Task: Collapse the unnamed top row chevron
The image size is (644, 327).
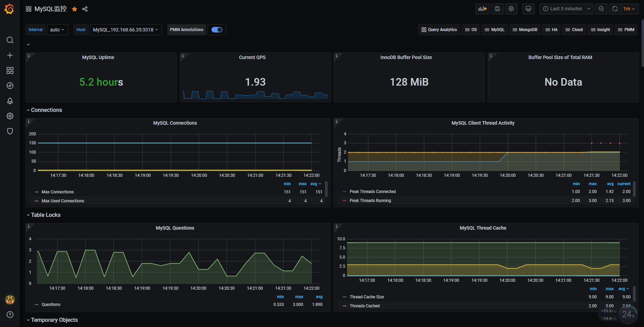Action: click(28, 45)
